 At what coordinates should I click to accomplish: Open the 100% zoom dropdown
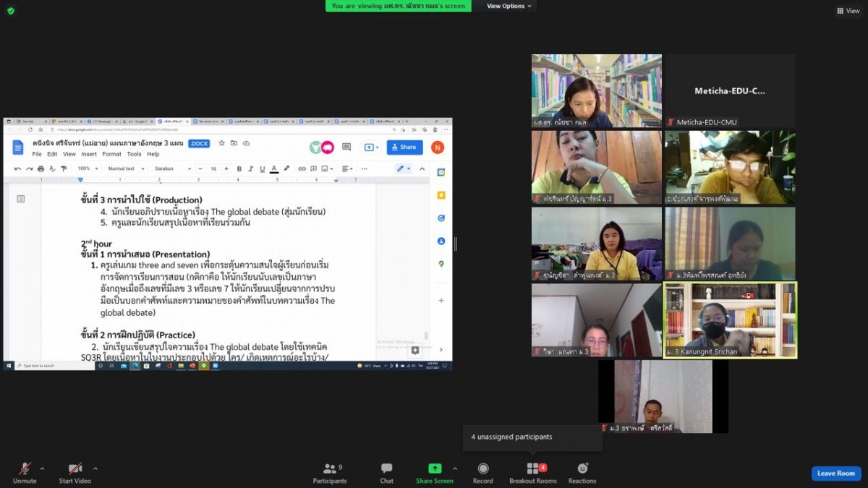87,168
